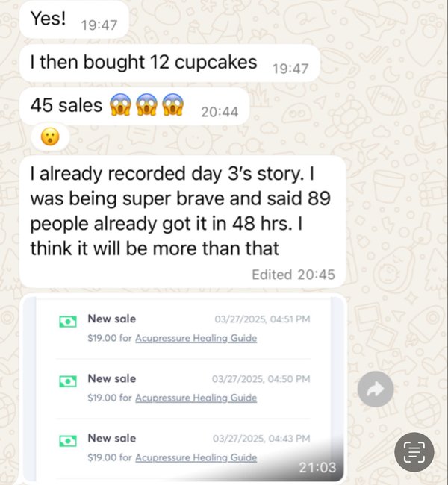Viewport: 448px width, 485px height.
Task: Tap the green money icon for 04:50 sale
Action: (x=68, y=381)
